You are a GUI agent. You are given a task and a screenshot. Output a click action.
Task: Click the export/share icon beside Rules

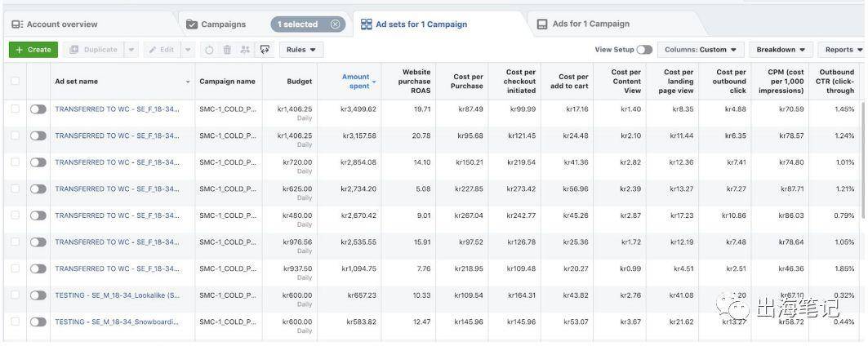tap(265, 50)
